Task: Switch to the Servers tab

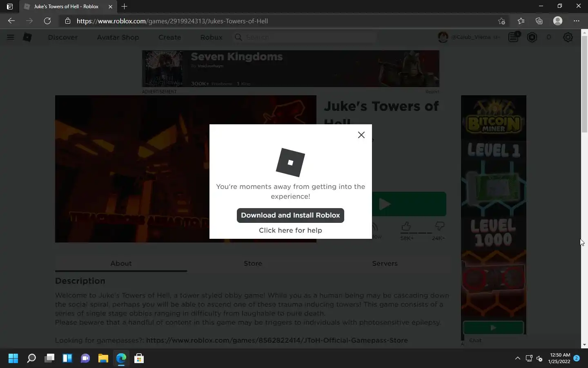Action: click(385, 263)
